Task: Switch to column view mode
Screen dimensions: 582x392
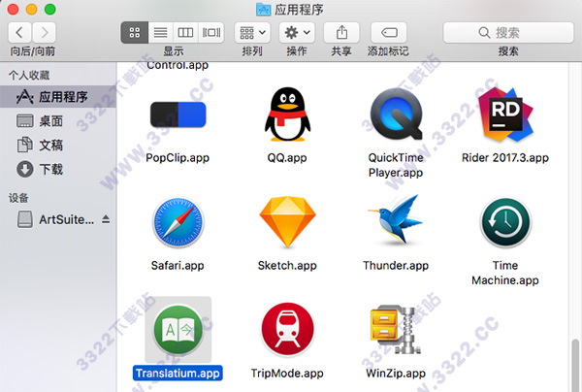Action: (185, 33)
